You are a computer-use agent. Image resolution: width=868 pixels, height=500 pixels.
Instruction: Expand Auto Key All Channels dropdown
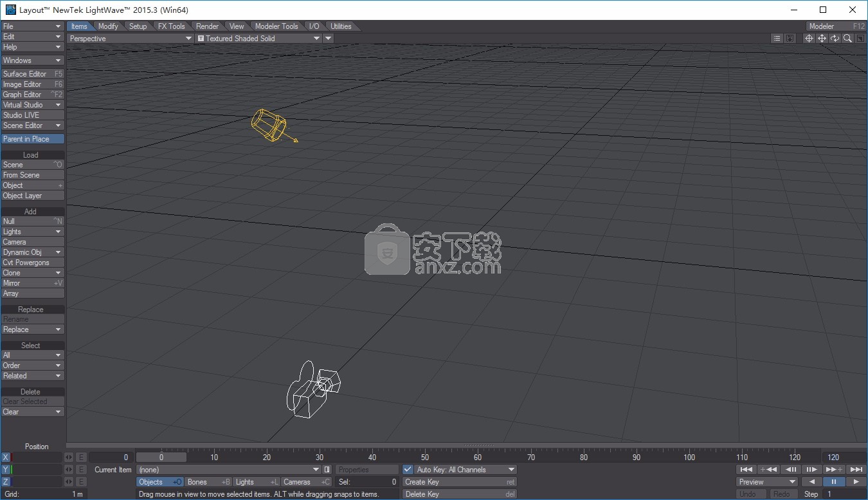tap(465, 470)
